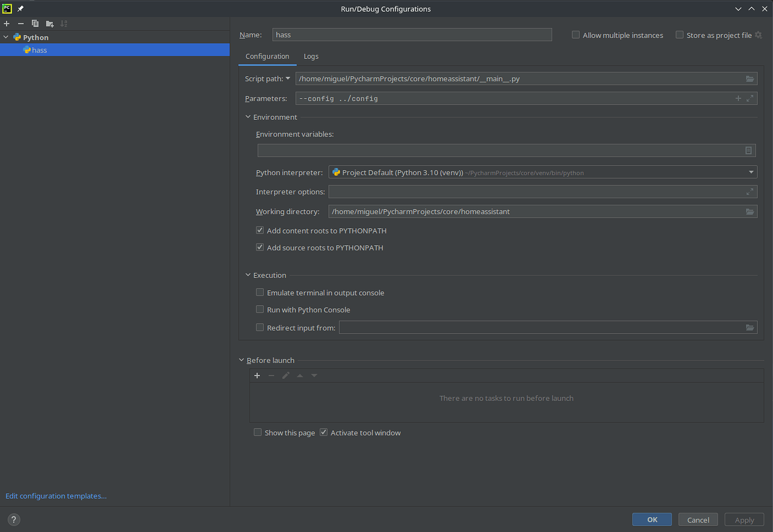Select the Configuration tab
The image size is (773, 532).
[x=267, y=56]
